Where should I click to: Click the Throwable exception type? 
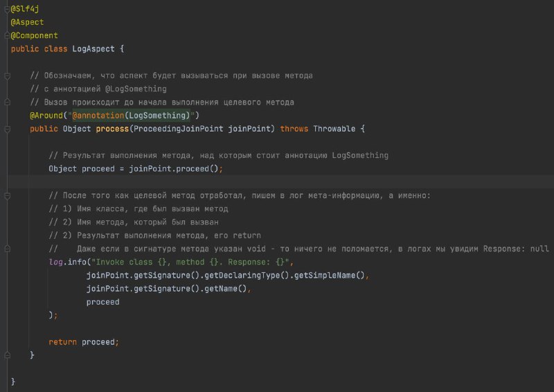point(334,129)
